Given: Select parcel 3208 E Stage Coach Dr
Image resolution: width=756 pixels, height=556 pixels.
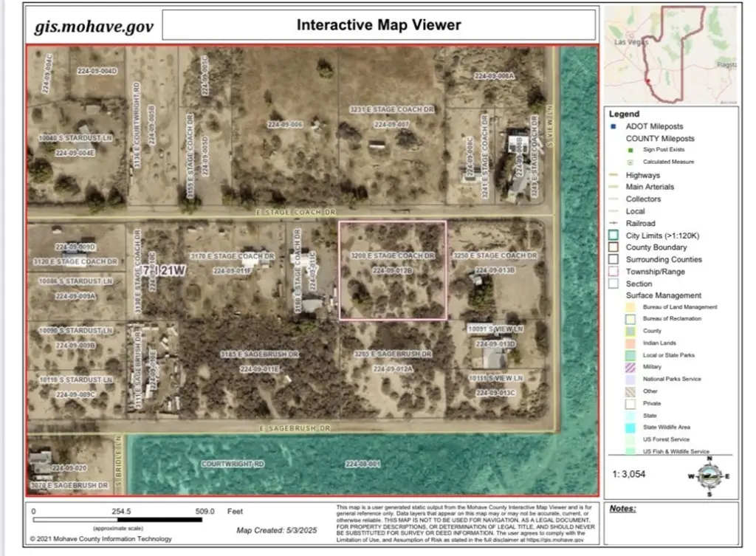Looking at the screenshot, I should 392,270.
